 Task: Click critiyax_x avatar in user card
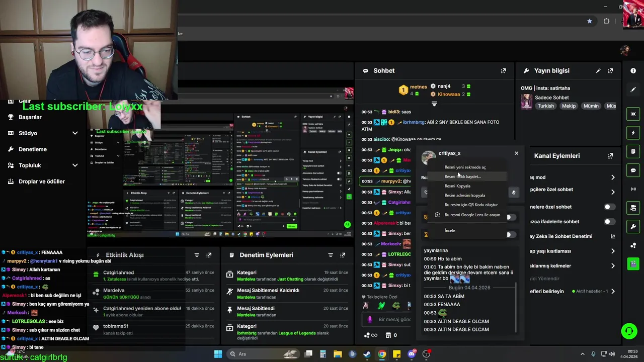point(429,157)
